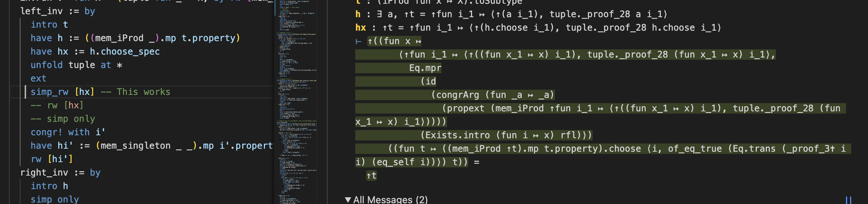Select the 'unfold tuple at *' line
This screenshot has height=204, width=868.
coord(76,65)
